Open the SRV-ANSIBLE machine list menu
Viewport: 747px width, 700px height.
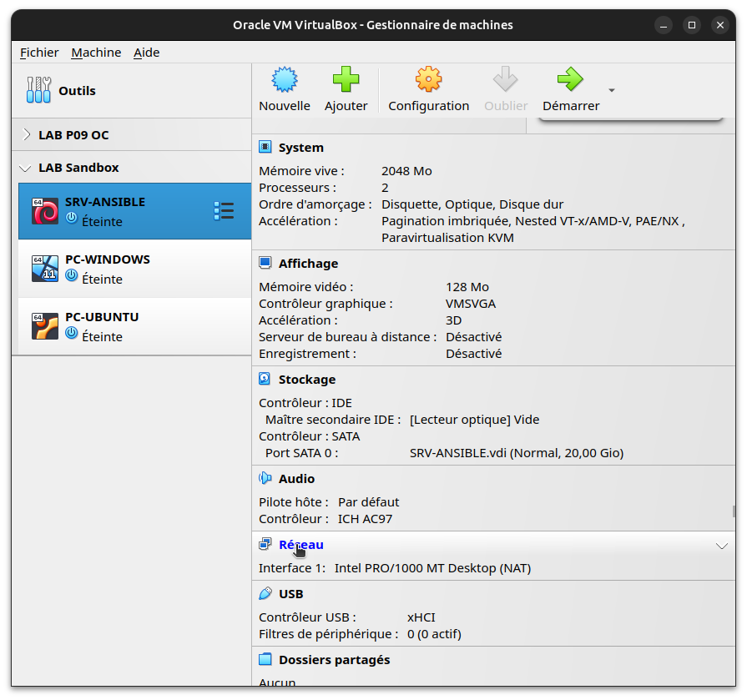click(x=224, y=211)
